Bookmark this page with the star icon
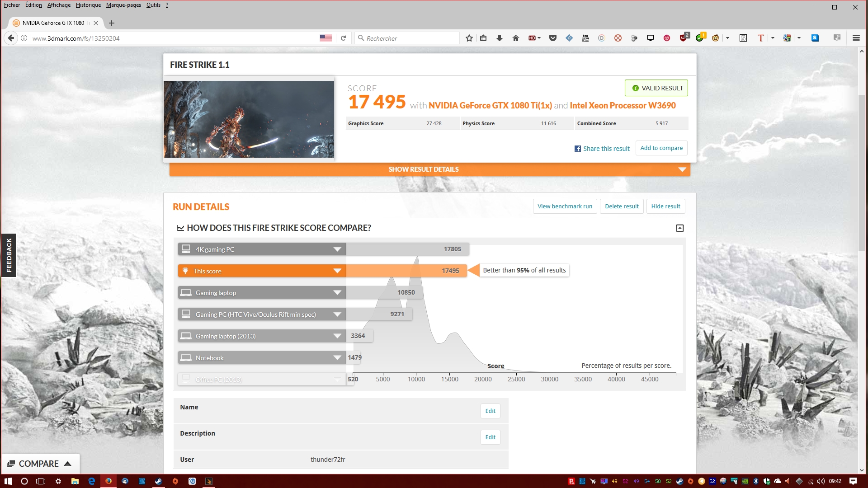The image size is (868, 488). pyautogui.click(x=469, y=38)
